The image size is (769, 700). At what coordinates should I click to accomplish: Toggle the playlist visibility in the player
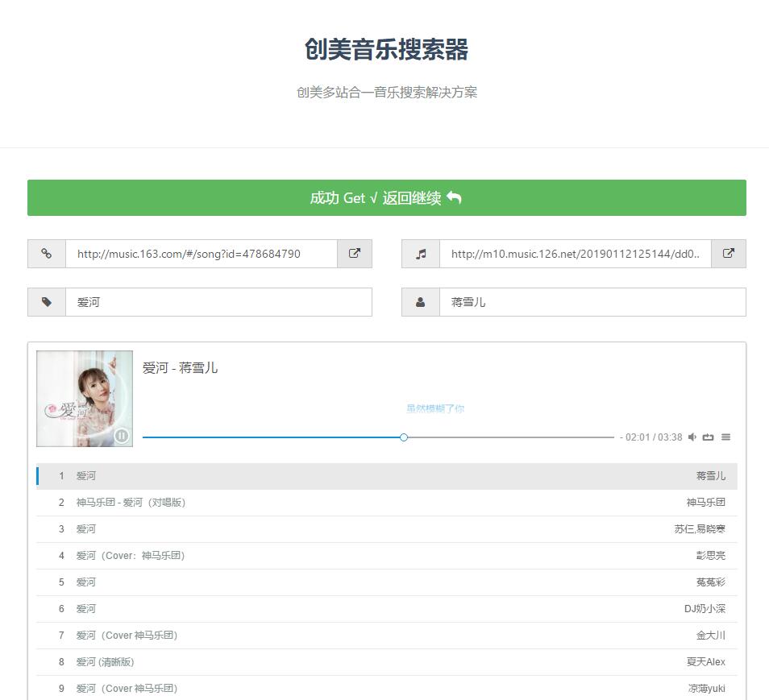click(x=725, y=437)
